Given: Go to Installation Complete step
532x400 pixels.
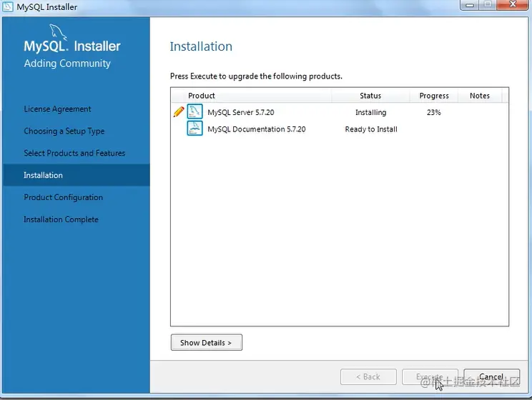Looking at the screenshot, I should pos(61,219).
